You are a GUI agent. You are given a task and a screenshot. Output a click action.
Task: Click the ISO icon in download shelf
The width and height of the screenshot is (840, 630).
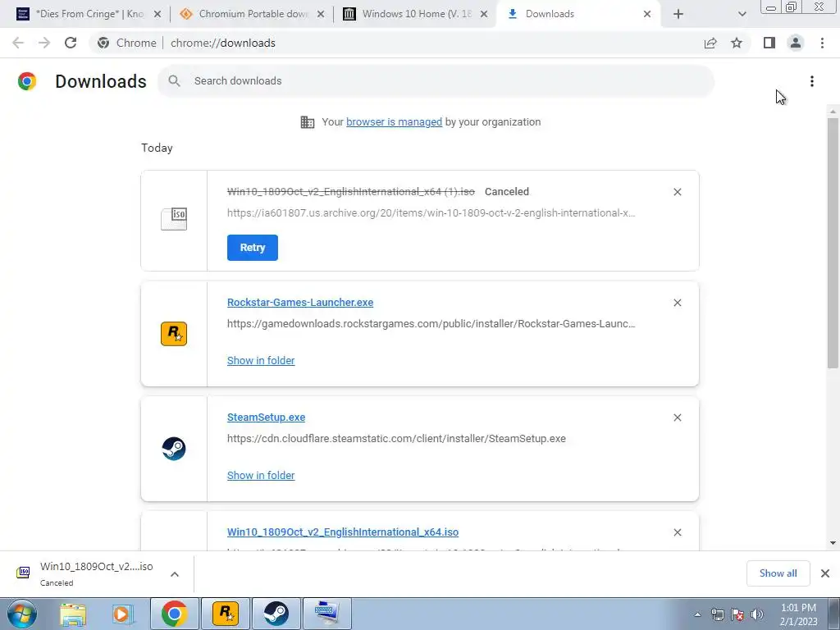coord(23,573)
